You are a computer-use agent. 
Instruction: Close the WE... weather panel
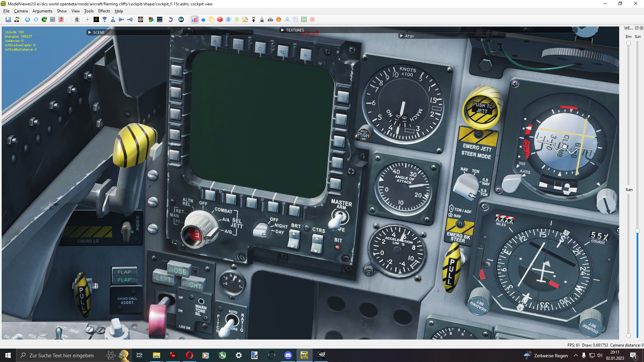coord(641,28)
